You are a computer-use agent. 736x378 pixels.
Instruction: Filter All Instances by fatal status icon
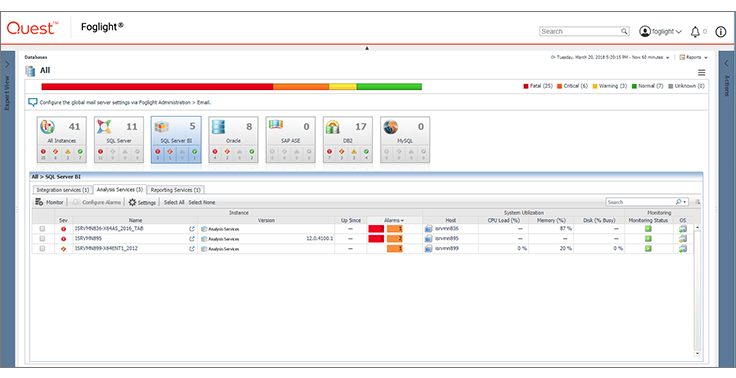coord(43,152)
